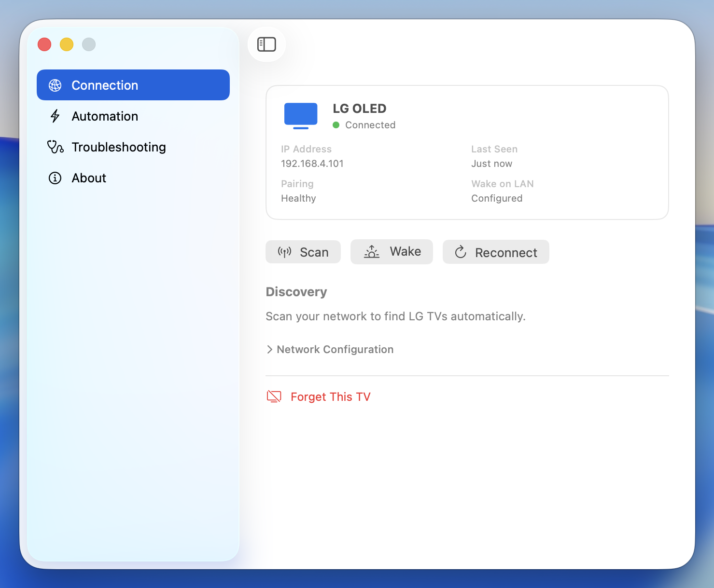Click the Configured Wake on LAN value
Screen dimensions: 714x588
pyautogui.click(x=497, y=198)
